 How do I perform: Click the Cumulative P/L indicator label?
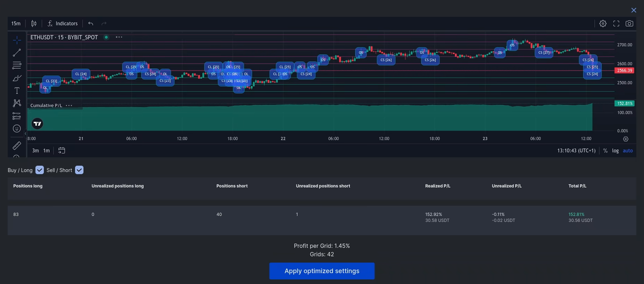pos(46,106)
